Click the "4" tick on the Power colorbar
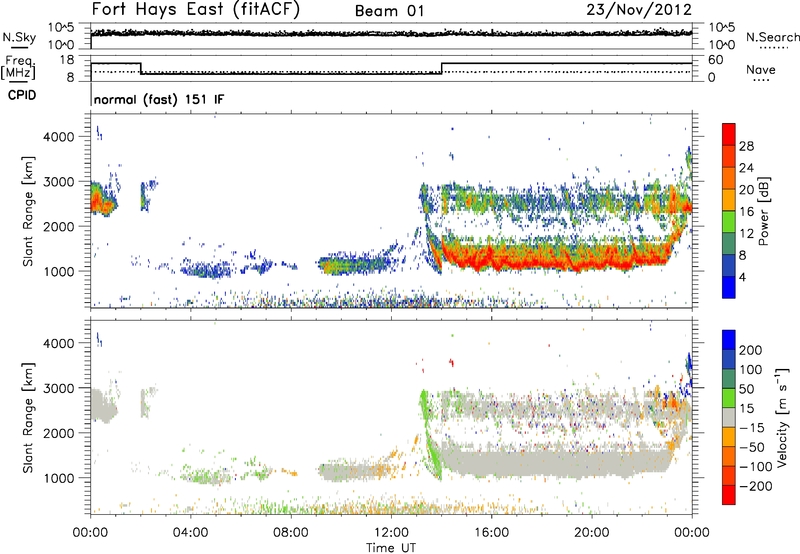The height and width of the screenshot is (554, 800). point(742,277)
